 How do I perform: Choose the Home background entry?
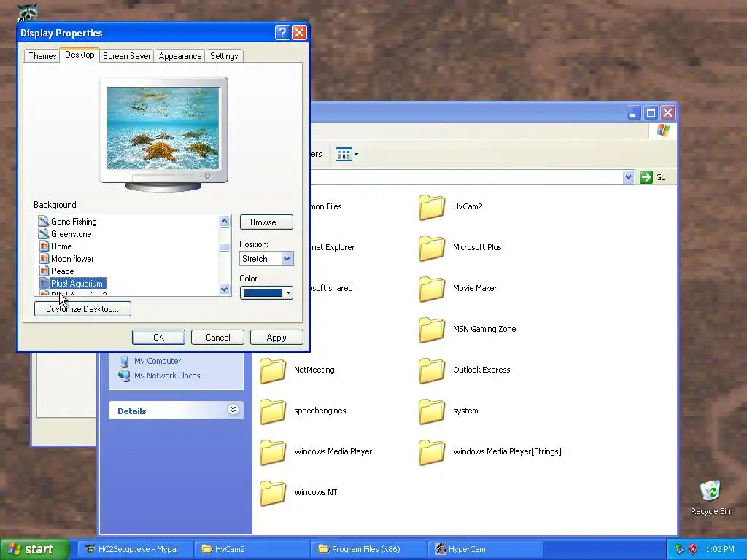[61, 246]
